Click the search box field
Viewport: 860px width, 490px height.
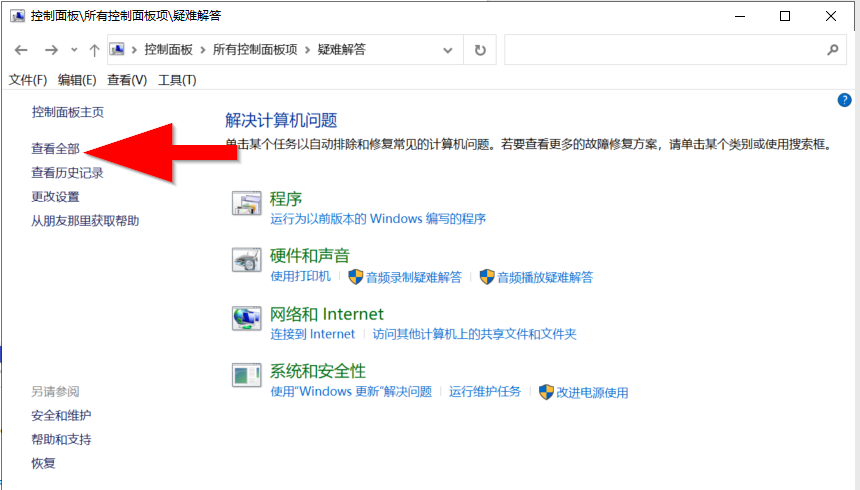tap(675, 50)
